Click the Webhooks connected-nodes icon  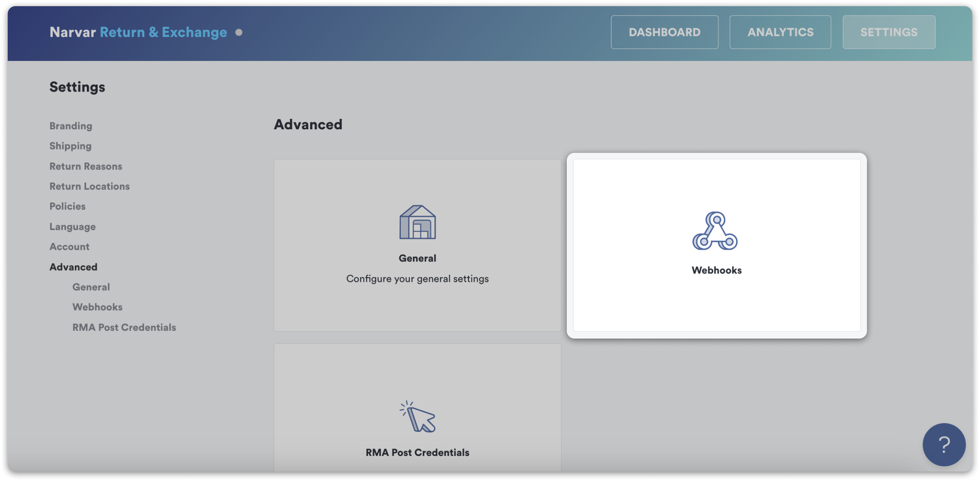click(715, 231)
